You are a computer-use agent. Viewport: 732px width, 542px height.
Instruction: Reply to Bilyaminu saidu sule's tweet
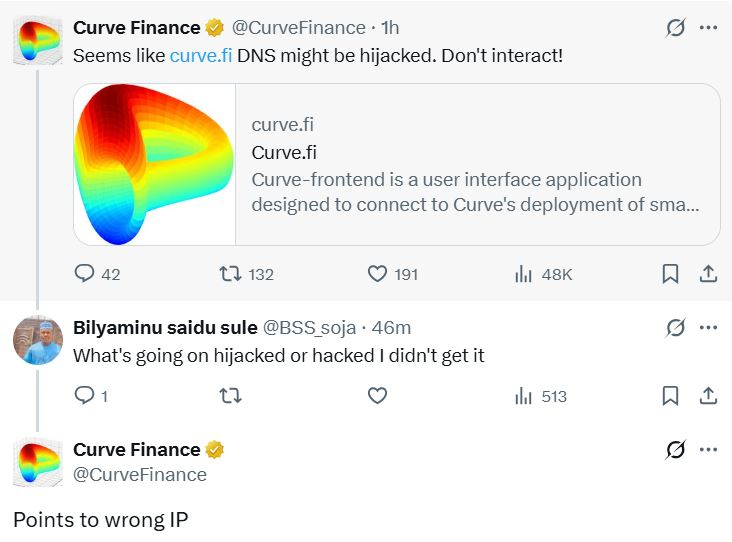coord(85,396)
